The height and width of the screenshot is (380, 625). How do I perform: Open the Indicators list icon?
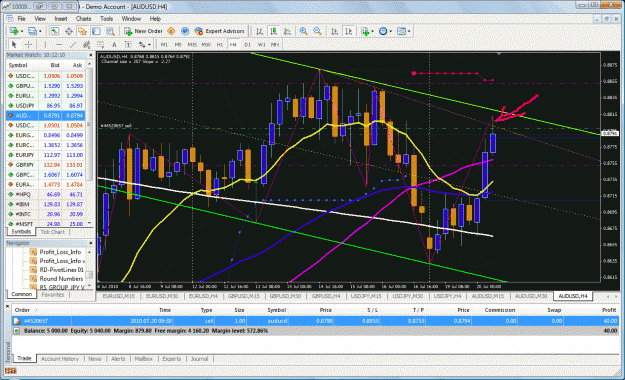[x=365, y=31]
